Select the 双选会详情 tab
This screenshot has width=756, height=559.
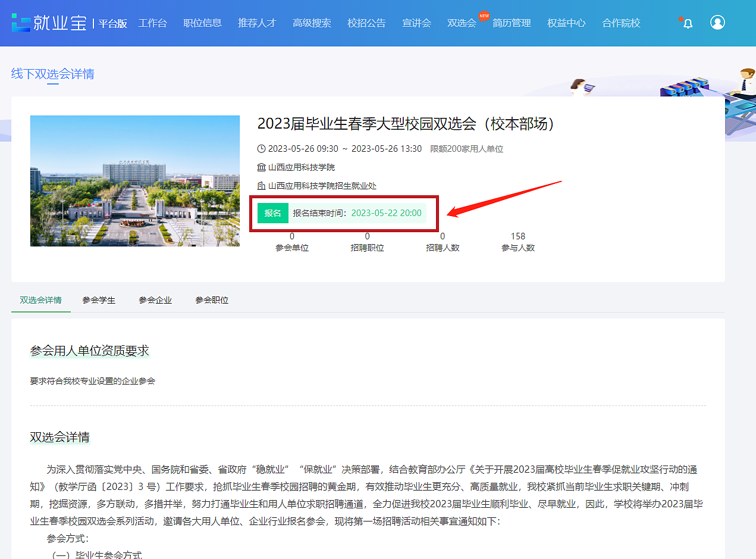pyautogui.click(x=40, y=300)
